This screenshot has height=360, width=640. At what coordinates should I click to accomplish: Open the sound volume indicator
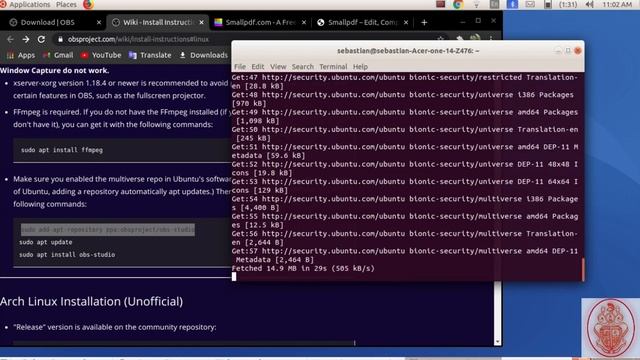(x=589, y=4)
